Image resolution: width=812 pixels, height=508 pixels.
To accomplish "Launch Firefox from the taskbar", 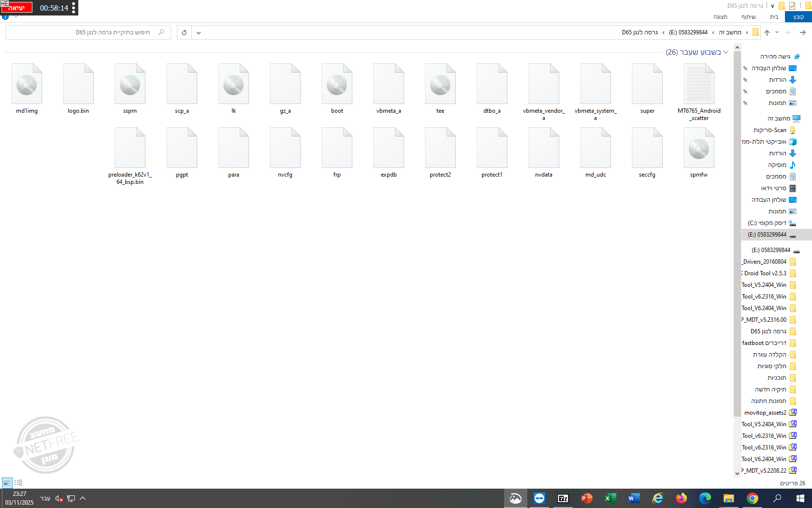I will click(x=681, y=498).
